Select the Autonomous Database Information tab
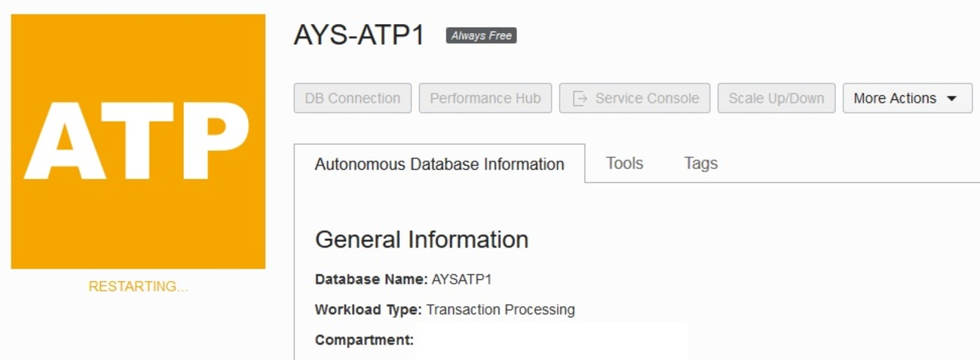Image resolution: width=980 pixels, height=360 pixels. tap(439, 164)
